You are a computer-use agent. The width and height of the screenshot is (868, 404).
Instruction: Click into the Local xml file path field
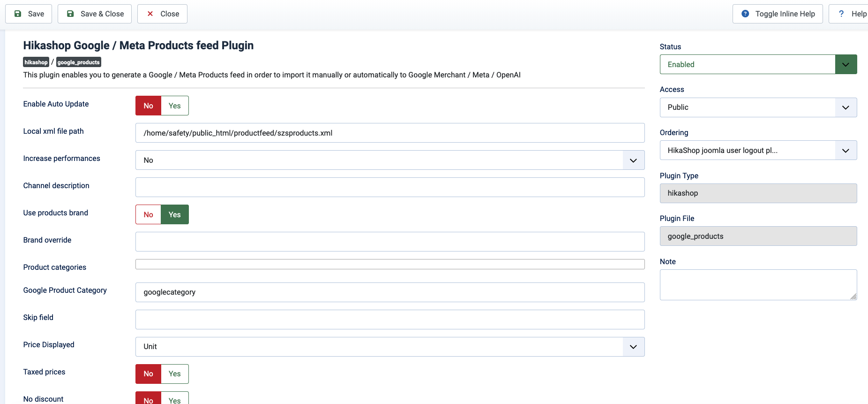389,133
